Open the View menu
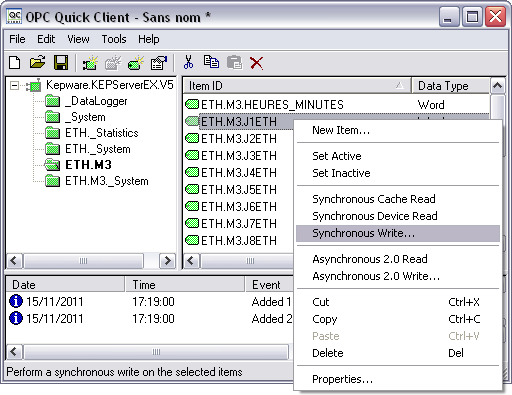This screenshot has height=395, width=512. coord(78,39)
